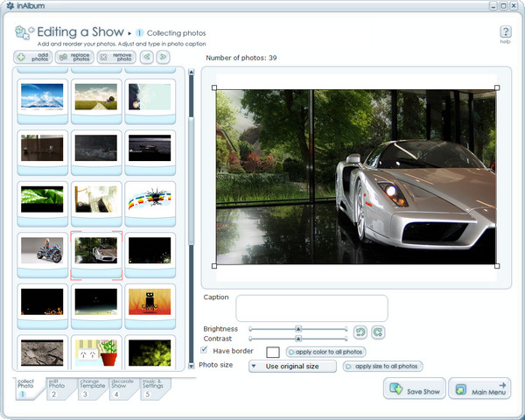Move photo right with the right arrow
Image resolution: width=525 pixels, height=420 pixels.
point(162,57)
